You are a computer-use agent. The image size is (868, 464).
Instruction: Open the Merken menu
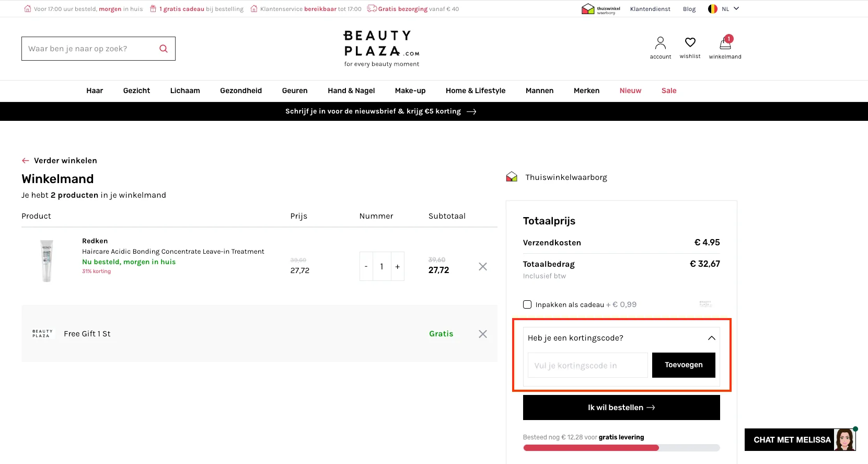pos(586,90)
